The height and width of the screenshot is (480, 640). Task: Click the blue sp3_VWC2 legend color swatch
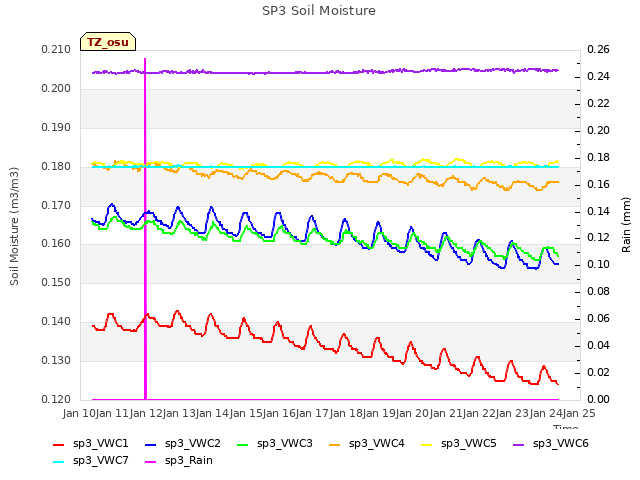click(151, 444)
